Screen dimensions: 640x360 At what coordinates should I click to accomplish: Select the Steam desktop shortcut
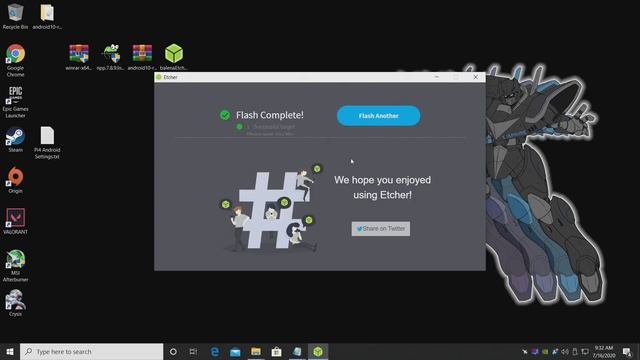click(15, 140)
